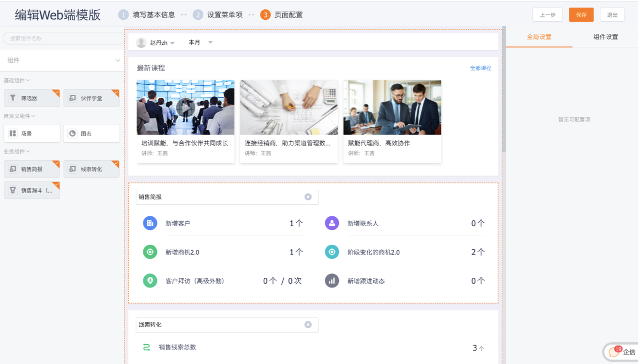Image resolution: width=638 pixels, height=364 pixels.
Task: Select the 销售漏斗 funnel component tile
Action: (32, 190)
